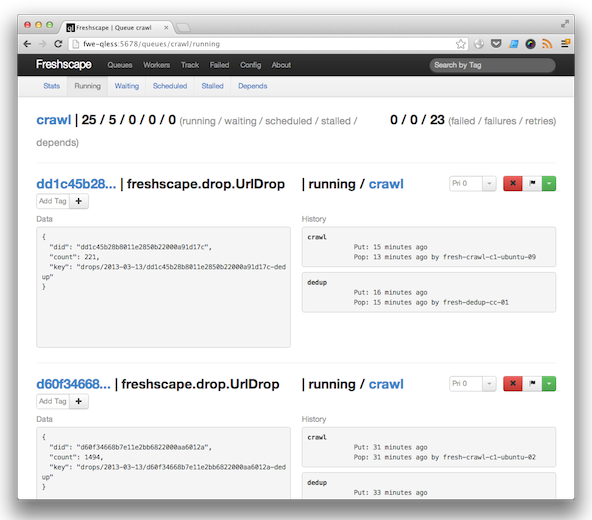Add tag plus button for d60f34668
The image size is (592, 520).
[x=79, y=401]
